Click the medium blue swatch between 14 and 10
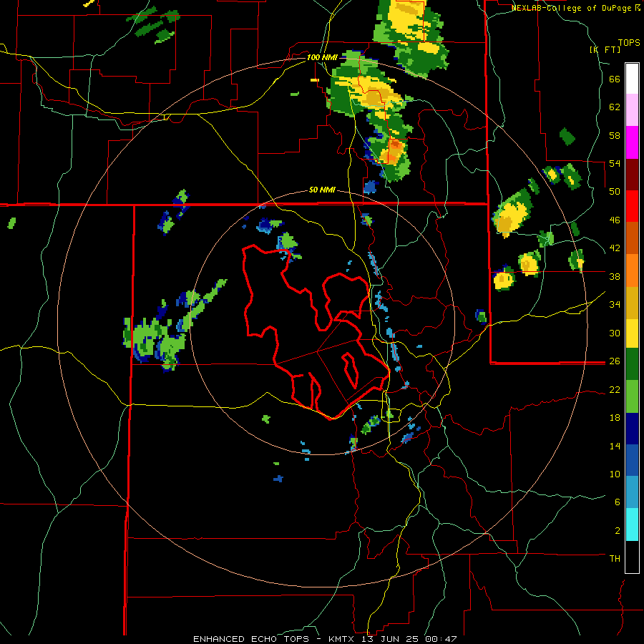Image resolution: width=644 pixels, height=644 pixels. coord(632,460)
